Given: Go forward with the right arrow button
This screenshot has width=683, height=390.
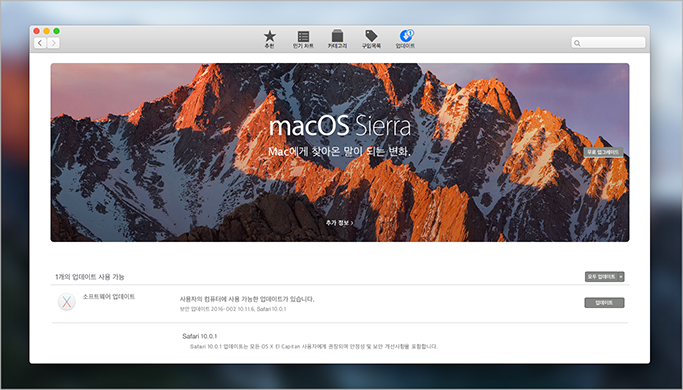Looking at the screenshot, I should point(53,43).
